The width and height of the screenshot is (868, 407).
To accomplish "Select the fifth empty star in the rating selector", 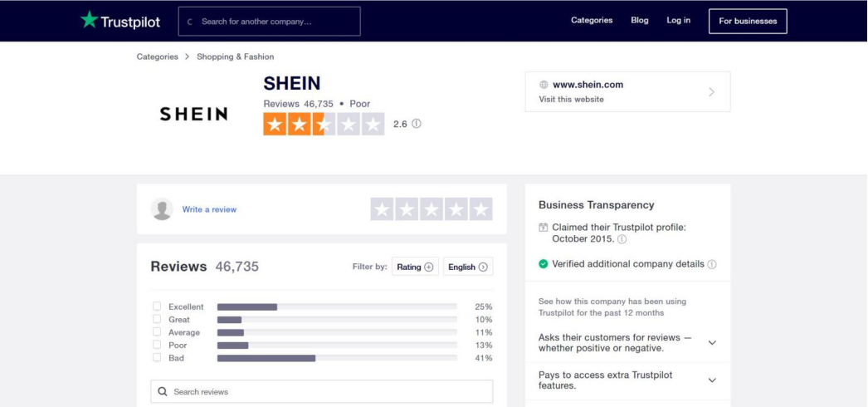I will click(481, 209).
